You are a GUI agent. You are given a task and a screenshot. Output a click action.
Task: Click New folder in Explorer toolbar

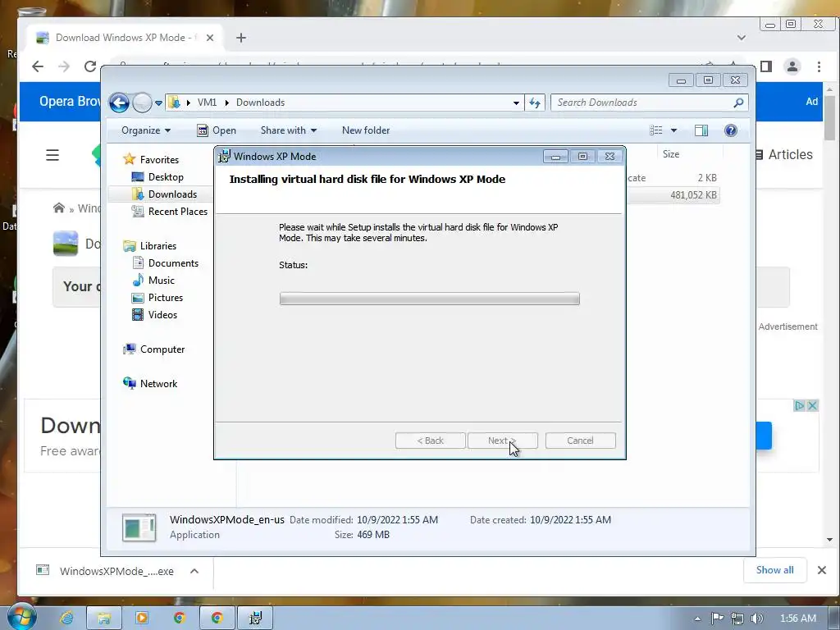pos(366,130)
